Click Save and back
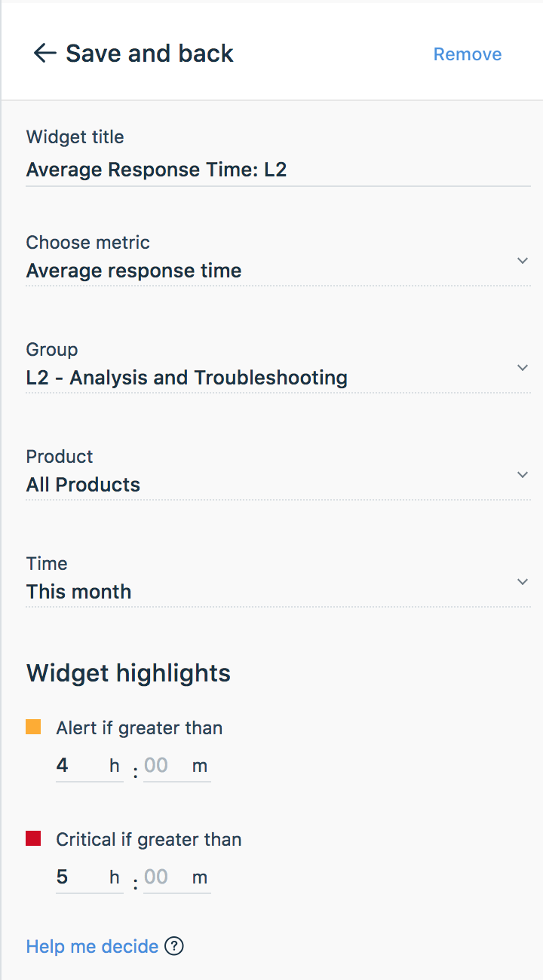 (149, 54)
